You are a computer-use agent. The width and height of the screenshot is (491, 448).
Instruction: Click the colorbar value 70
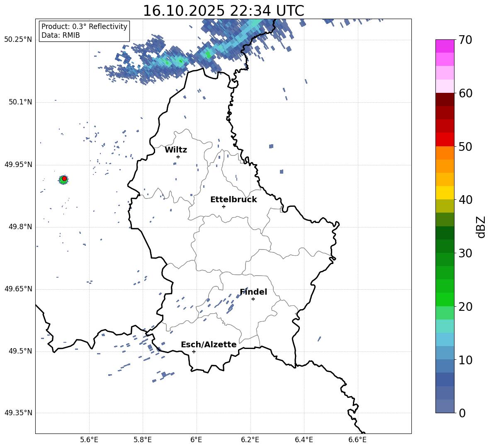coord(465,40)
